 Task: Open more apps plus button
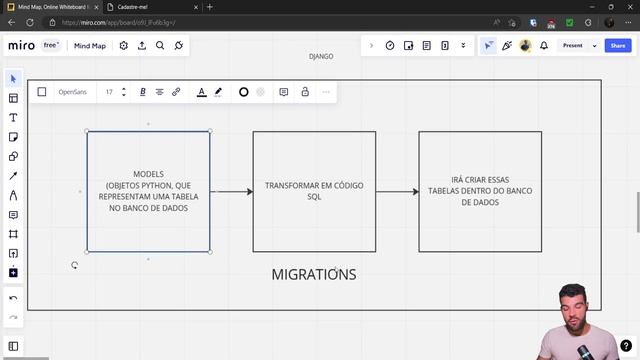(x=13, y=273)
